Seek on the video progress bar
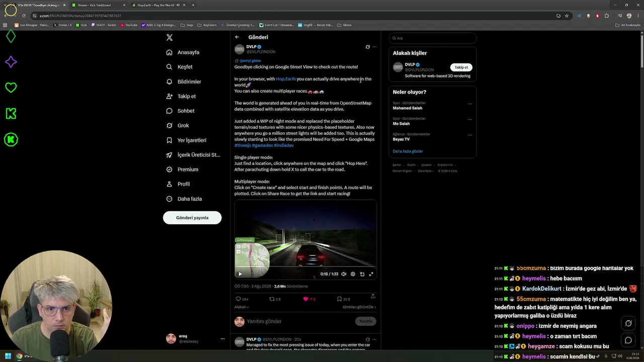Viewport: 644px width, 362px height. point(305,266)
